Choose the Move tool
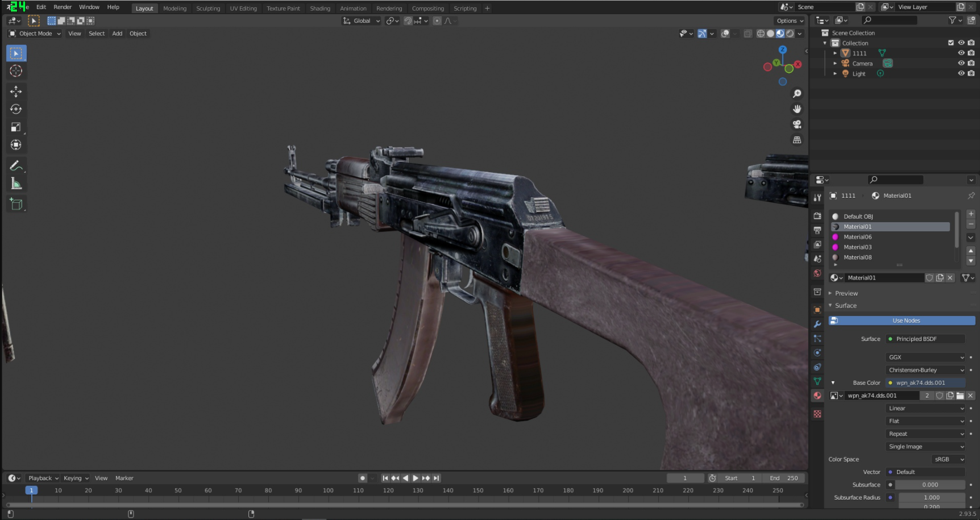980x520 pixels. (16, 91)
